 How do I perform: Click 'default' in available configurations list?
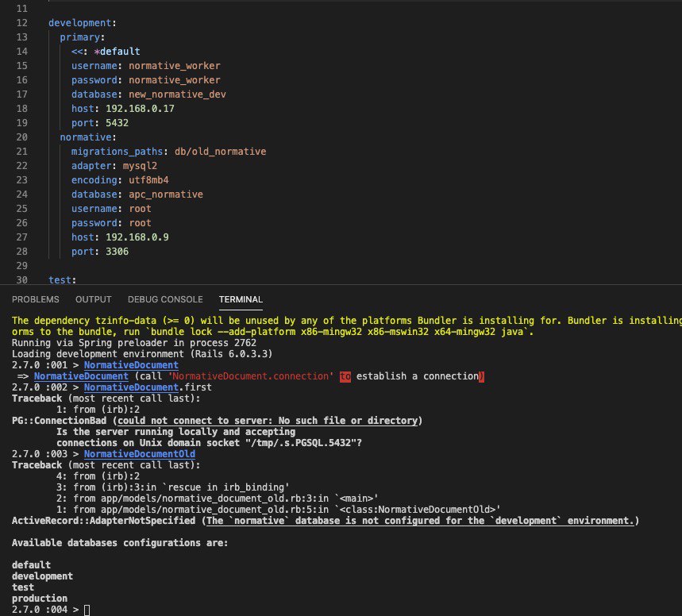31,565
